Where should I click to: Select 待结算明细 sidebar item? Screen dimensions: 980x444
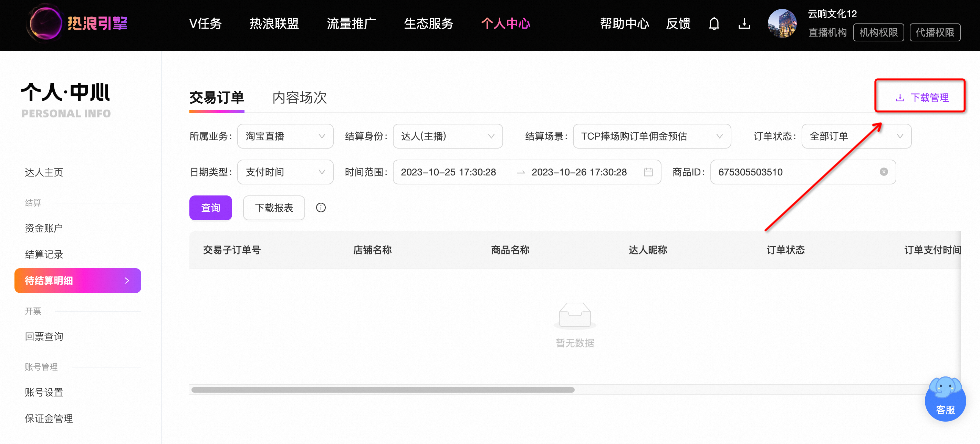(77, 280)
